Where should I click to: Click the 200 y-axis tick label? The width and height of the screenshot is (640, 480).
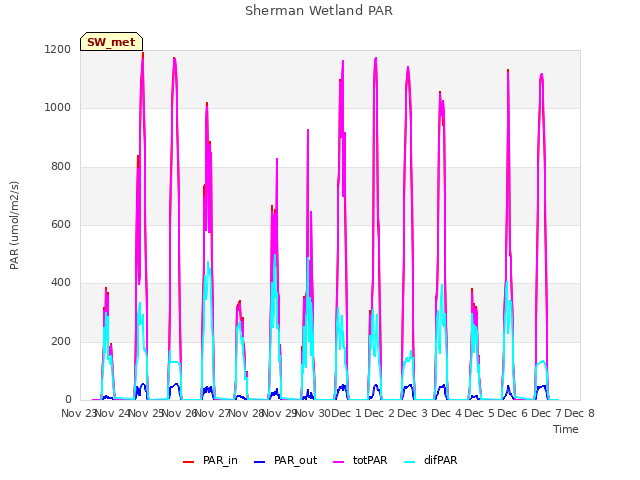61,342
